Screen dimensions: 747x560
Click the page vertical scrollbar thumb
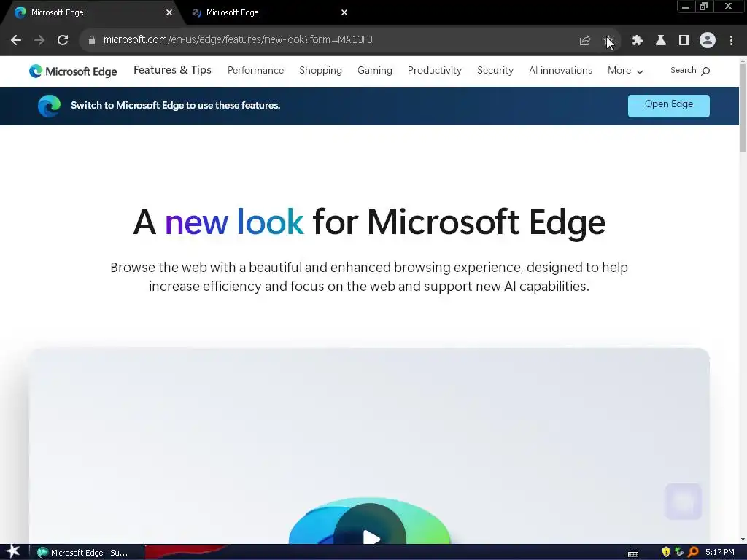[x=743, y=108]
